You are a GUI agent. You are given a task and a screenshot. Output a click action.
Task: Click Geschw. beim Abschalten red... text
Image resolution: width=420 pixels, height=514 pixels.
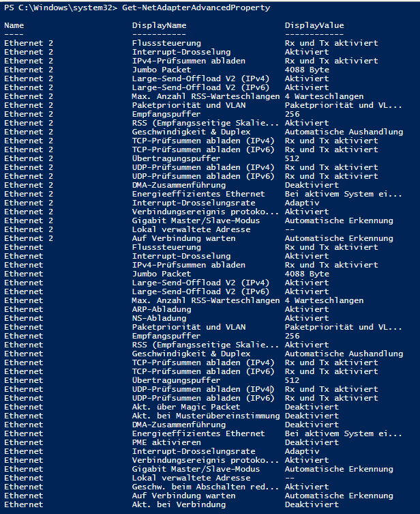205,487
